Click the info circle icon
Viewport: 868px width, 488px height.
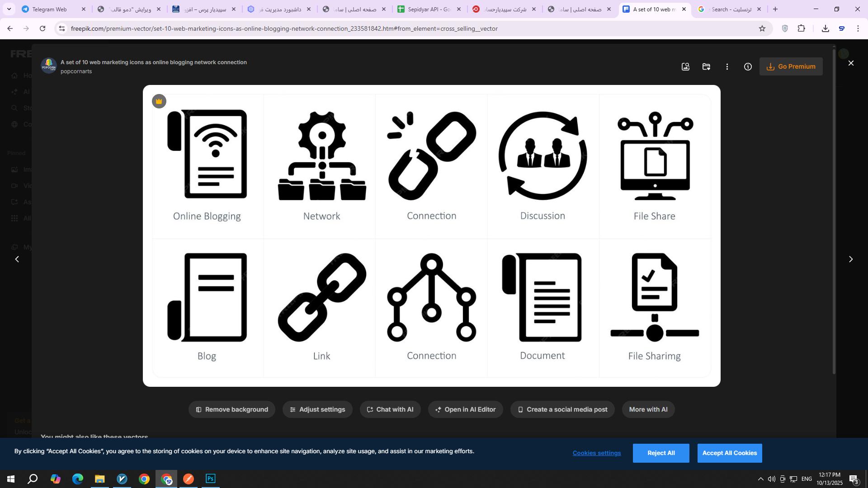(748, 67)
